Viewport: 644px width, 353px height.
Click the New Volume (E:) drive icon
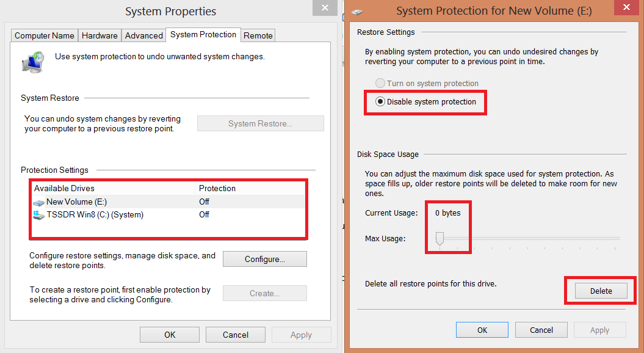pos(39,202)
